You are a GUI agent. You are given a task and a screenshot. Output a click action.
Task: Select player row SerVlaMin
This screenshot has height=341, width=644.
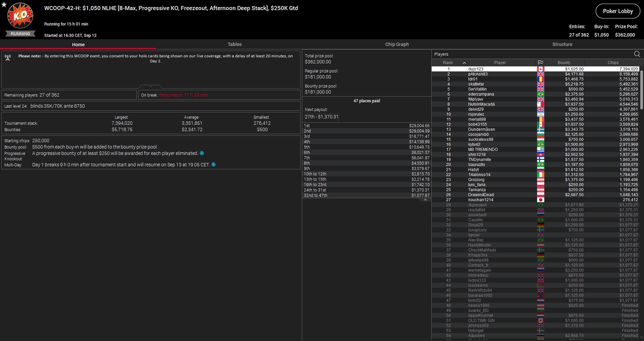click(536, 89)
